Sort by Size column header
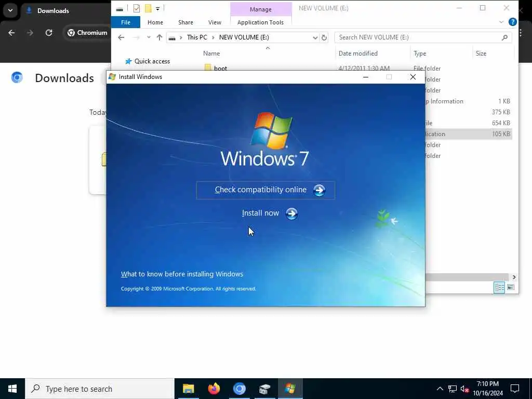 [481, 54]
